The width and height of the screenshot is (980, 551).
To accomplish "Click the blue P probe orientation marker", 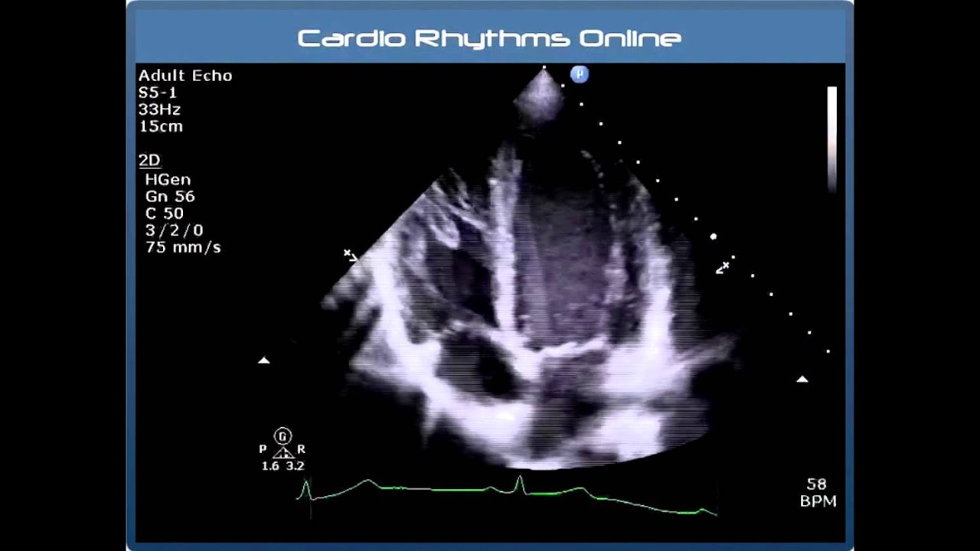I will tap(580, 74).
